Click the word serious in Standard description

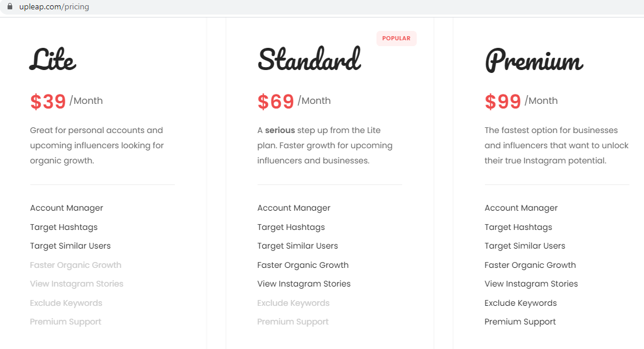[x=280, y=130]
